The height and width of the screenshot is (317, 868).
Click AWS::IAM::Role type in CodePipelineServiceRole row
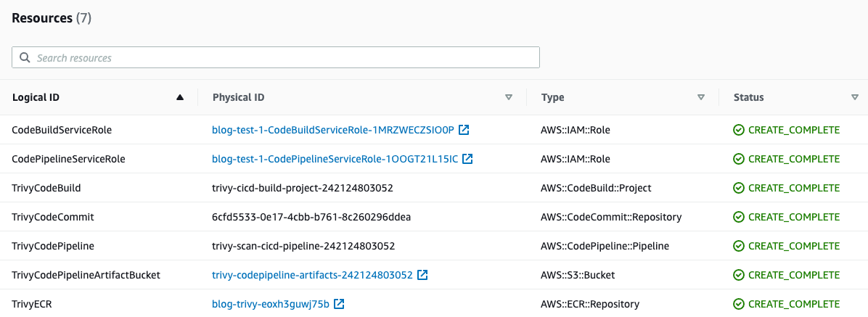576,159
